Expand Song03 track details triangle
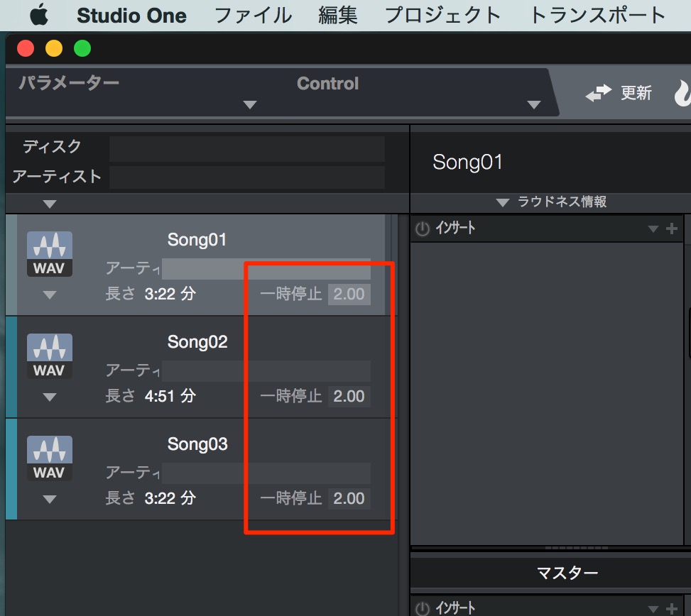The width and height of the screenshot is (691, 616). (50, 500)
